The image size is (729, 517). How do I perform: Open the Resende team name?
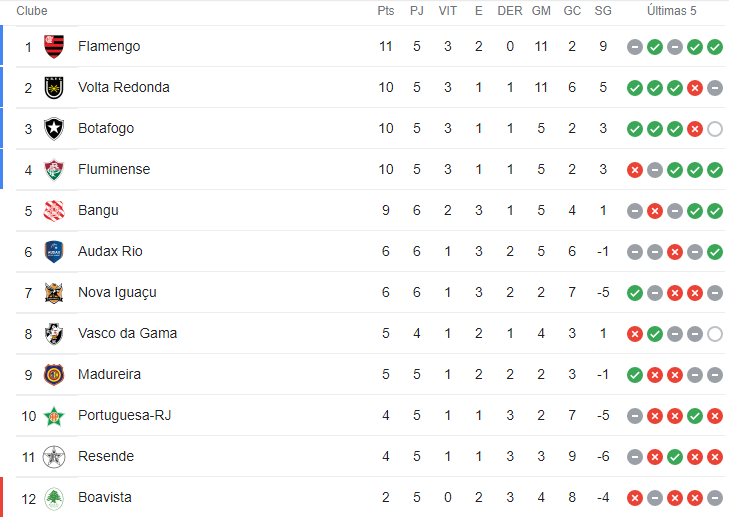[106, 456]
